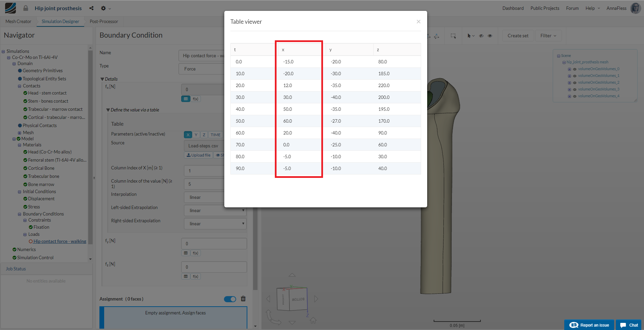This screenshot has width=644, height=330.
Task: Click the fx formula f(x) button
Action: (x=195, y=99)
